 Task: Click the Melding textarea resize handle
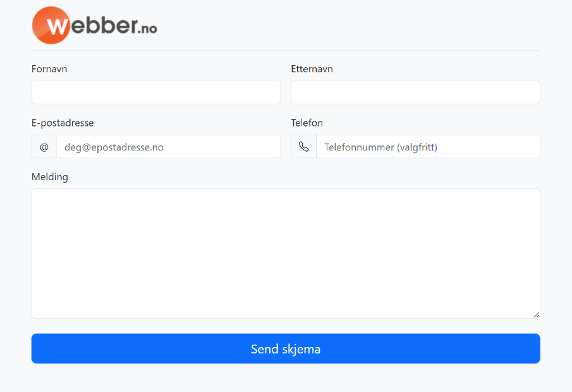coord(536,314)
